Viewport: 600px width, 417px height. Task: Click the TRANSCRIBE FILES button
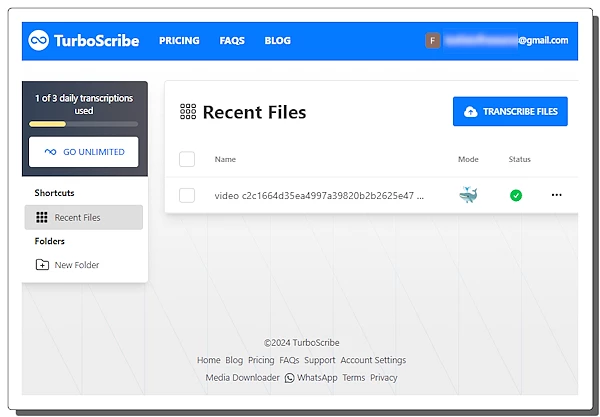(x=510, y=111)
